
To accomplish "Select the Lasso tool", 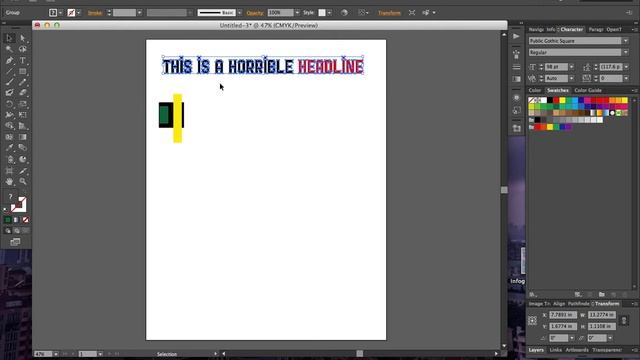I will click(23, 49).
